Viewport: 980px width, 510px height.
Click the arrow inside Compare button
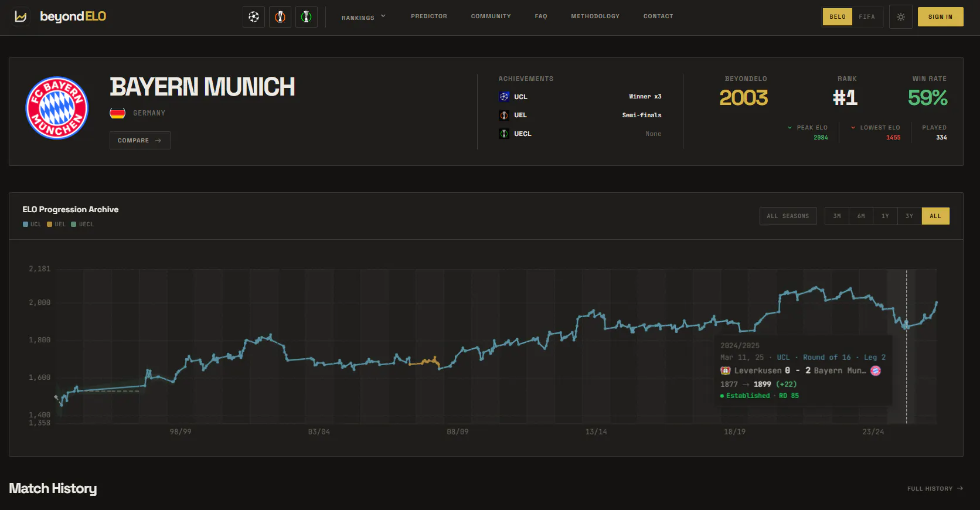point(158,141)
